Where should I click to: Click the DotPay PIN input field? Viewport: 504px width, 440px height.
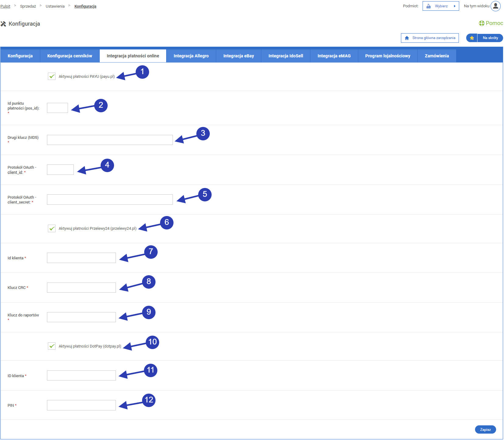(81, 405)
